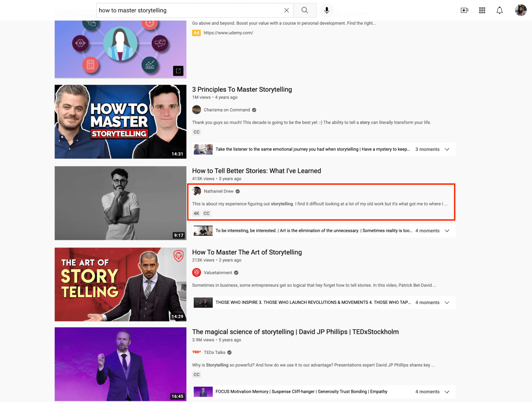532x402 pixels.
Task: Open key moment thumbnail for Valuetainment video
Action: coord(203,302)
